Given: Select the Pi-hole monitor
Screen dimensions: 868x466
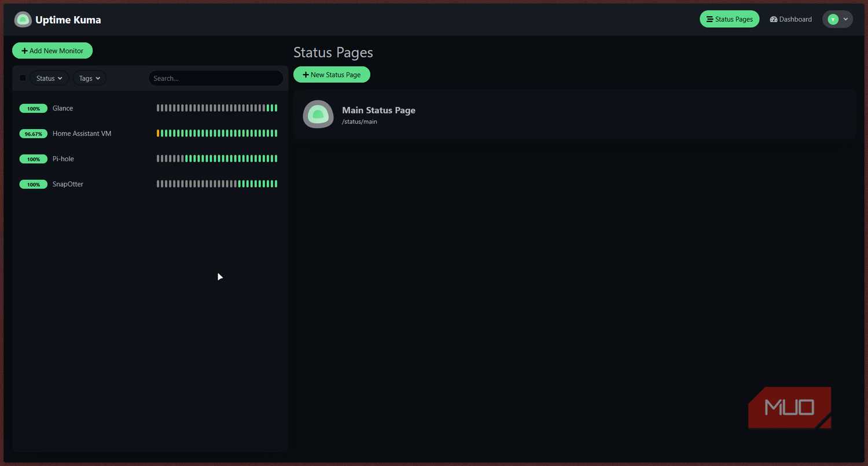Looking at the screenshot, I should pyautogui.click(x=150, y=159).
